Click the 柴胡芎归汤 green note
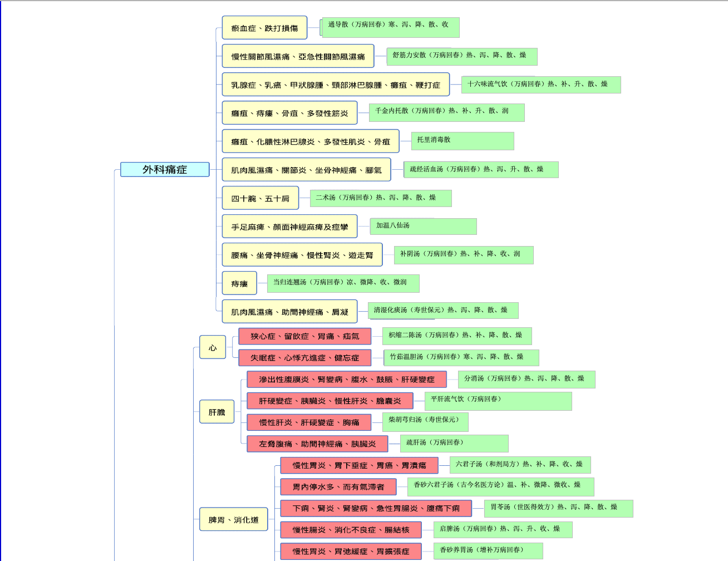The height and width of the screenshot is (561, 728). 425,422
